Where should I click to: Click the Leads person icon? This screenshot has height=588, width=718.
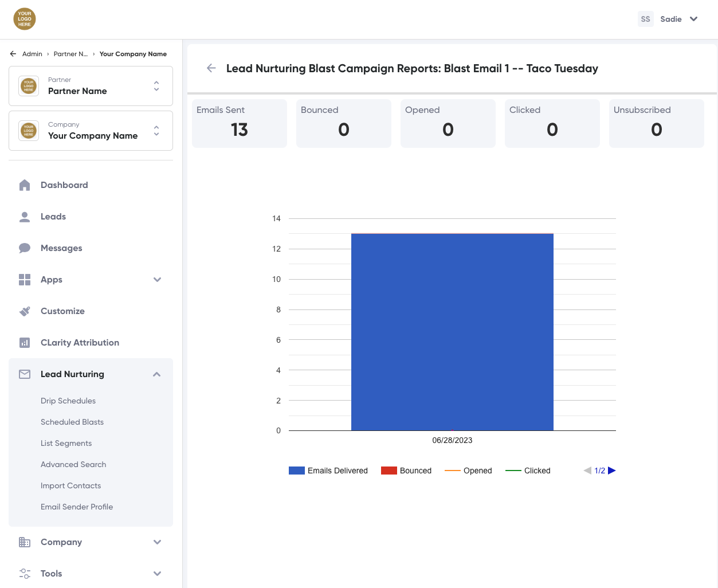(x=25, y=217)
